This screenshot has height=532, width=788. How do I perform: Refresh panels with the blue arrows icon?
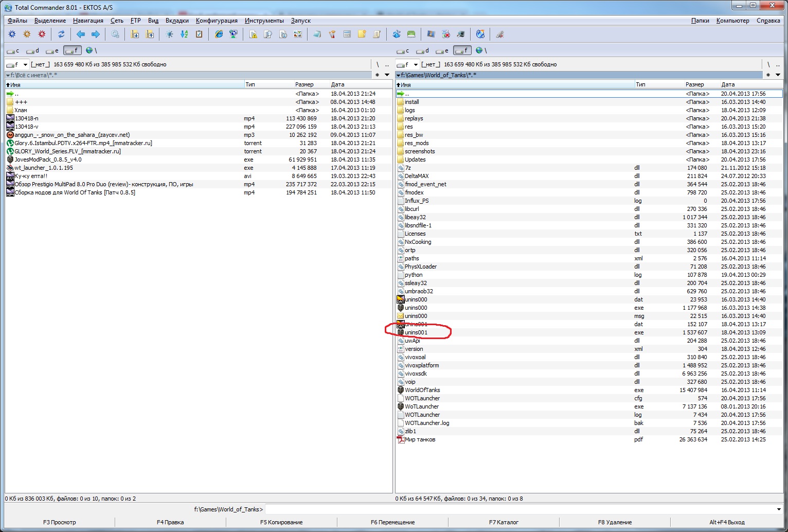(x=61, y=34)
